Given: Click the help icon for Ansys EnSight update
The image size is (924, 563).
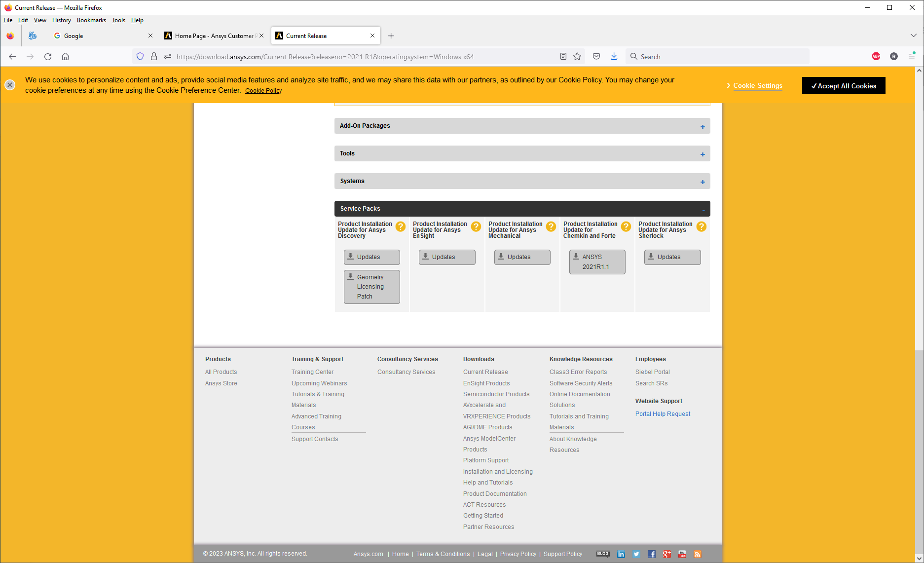Looking at the screenshot, I should 476,226.
